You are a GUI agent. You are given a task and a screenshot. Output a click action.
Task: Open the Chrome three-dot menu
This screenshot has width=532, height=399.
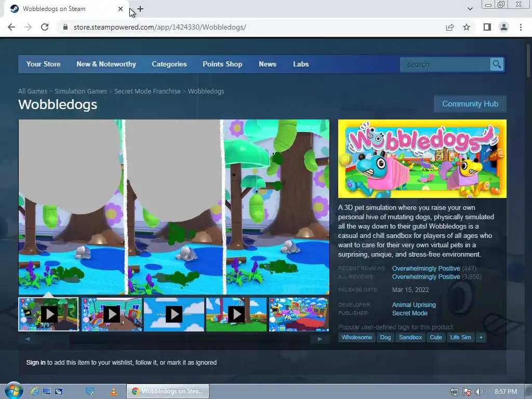[x=521, y=27]
